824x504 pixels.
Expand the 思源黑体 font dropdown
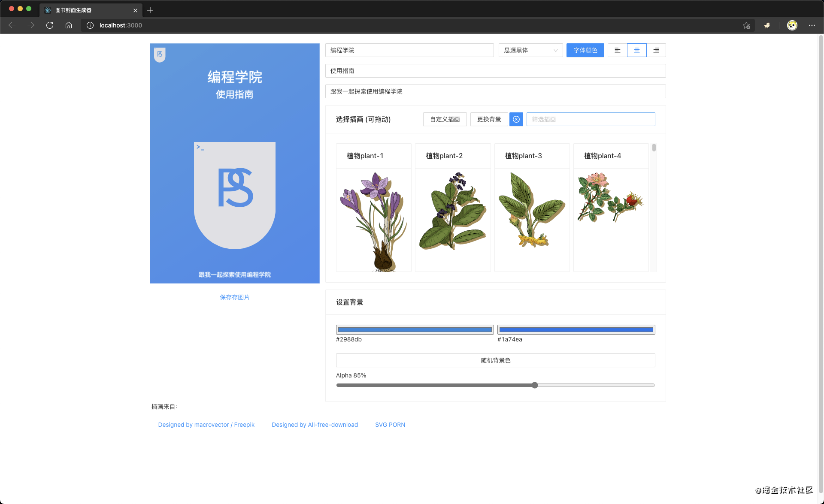pyautogui.click(x=530, y=50)
